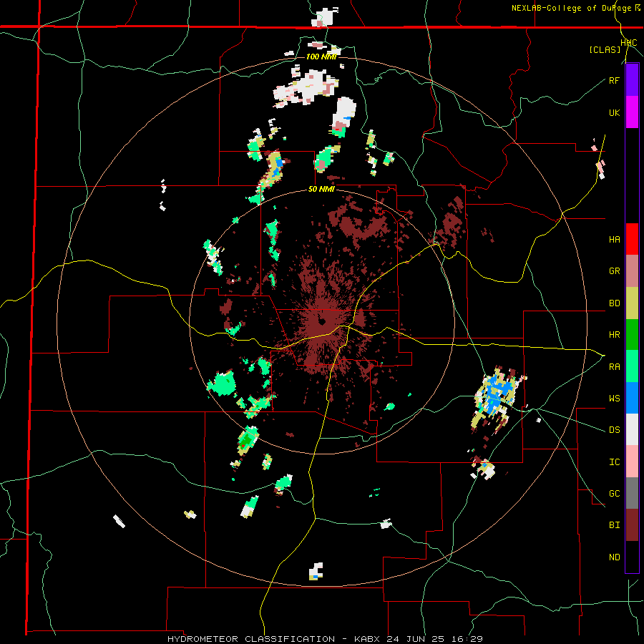Click the [CLAS] legend header
Screen dimensions: 644x644
pos(605,49)
